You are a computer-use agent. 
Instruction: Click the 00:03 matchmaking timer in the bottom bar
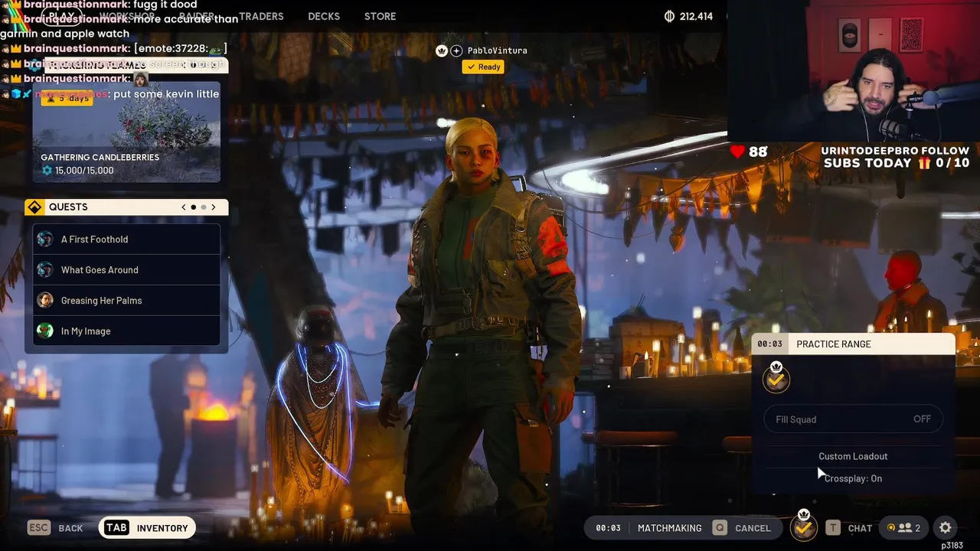[x=608, y=528]
